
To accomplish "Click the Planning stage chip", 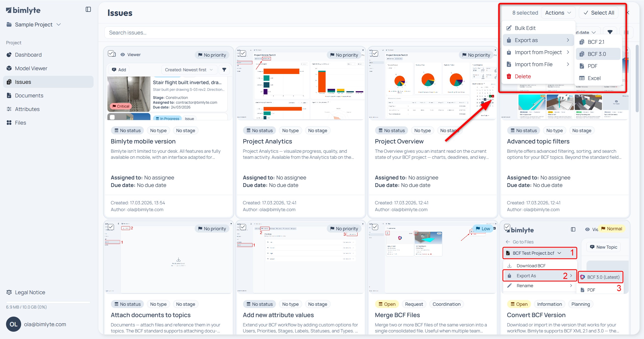I will coord(581,304).
